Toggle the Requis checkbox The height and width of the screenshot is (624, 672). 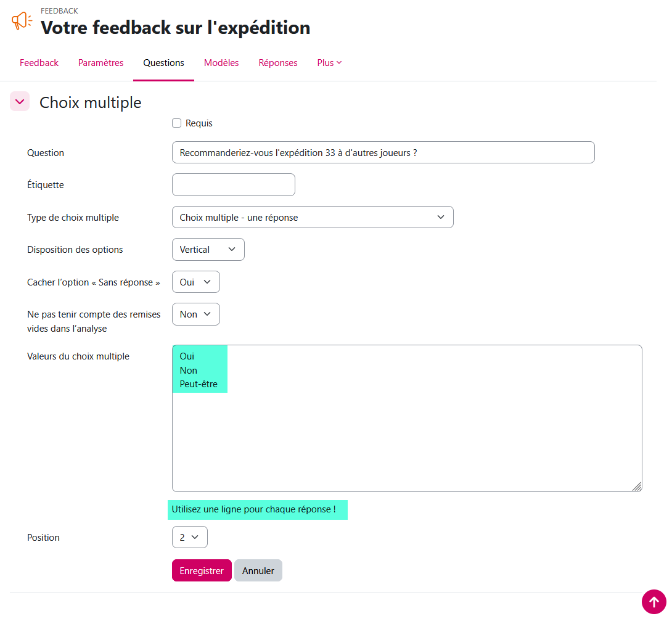click(177, 123)
